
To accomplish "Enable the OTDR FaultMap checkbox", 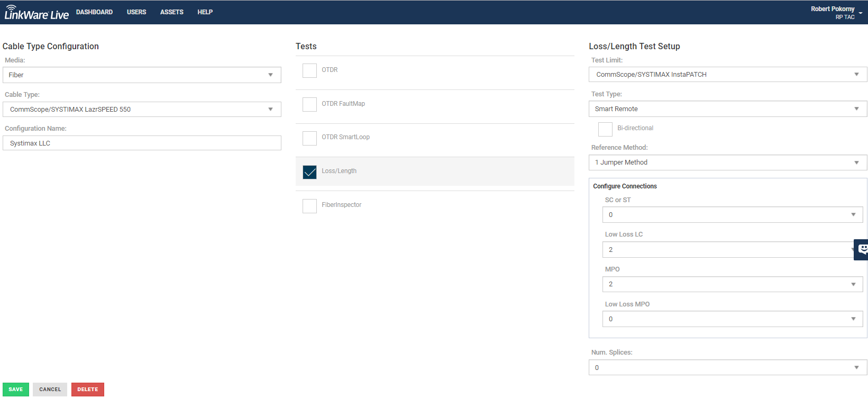I will point(309,104).
